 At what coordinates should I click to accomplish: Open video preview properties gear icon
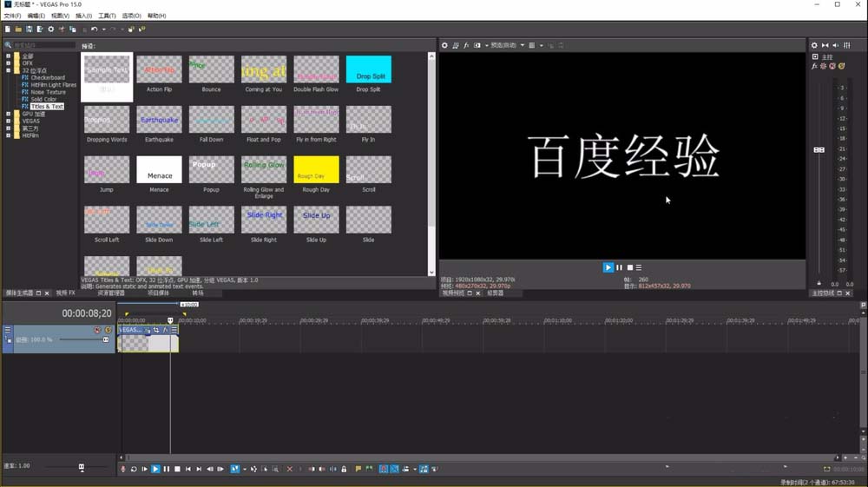(x=444, y=45)
